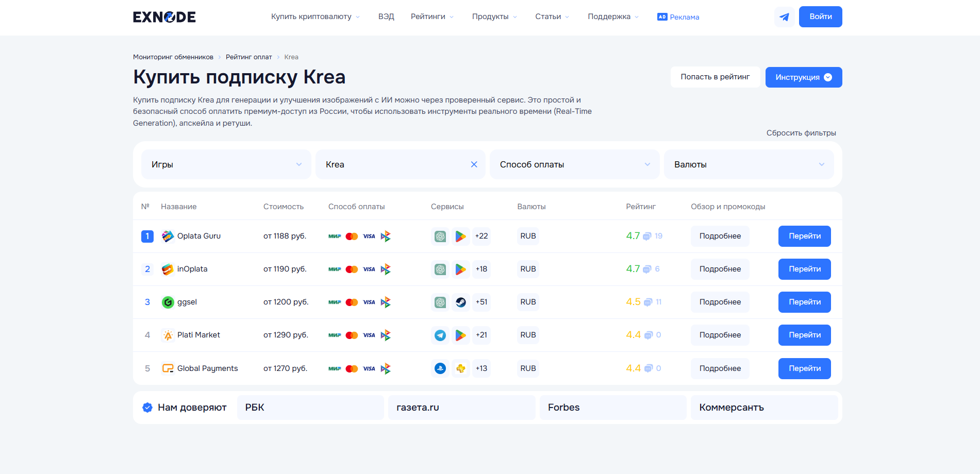This screenshot has height=474, width=980.
Task: Open the Игры category dropdown
Action: [226, 164]
